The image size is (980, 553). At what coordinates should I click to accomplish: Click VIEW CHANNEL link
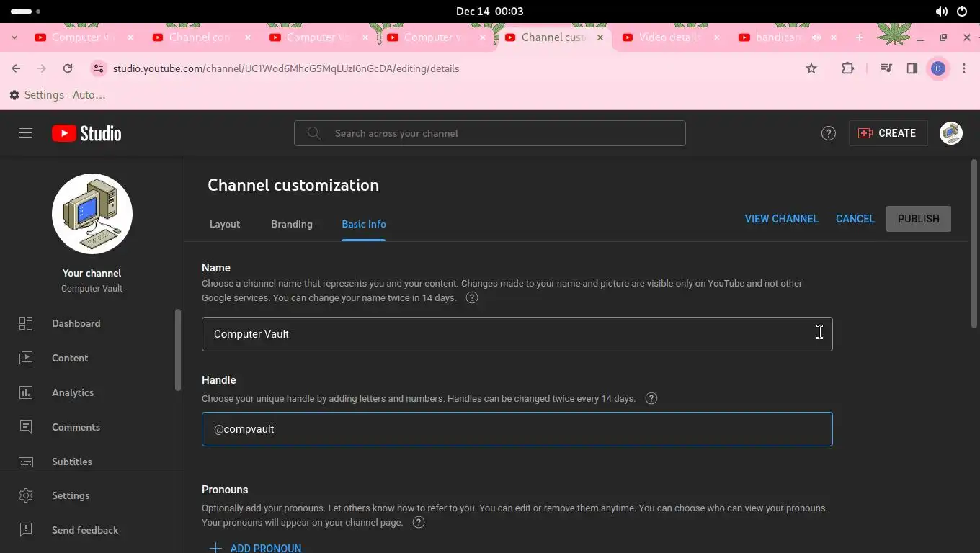[782, 219]
